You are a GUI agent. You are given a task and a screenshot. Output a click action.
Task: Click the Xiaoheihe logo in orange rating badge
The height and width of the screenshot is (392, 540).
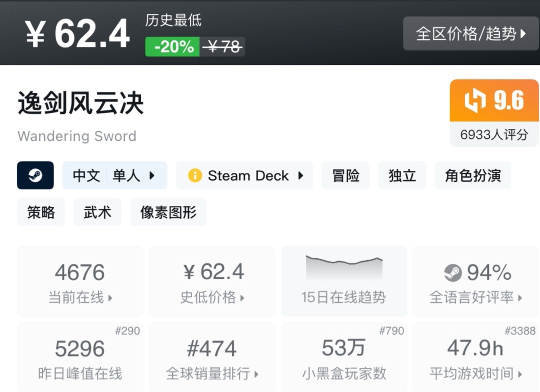point(474,101)
